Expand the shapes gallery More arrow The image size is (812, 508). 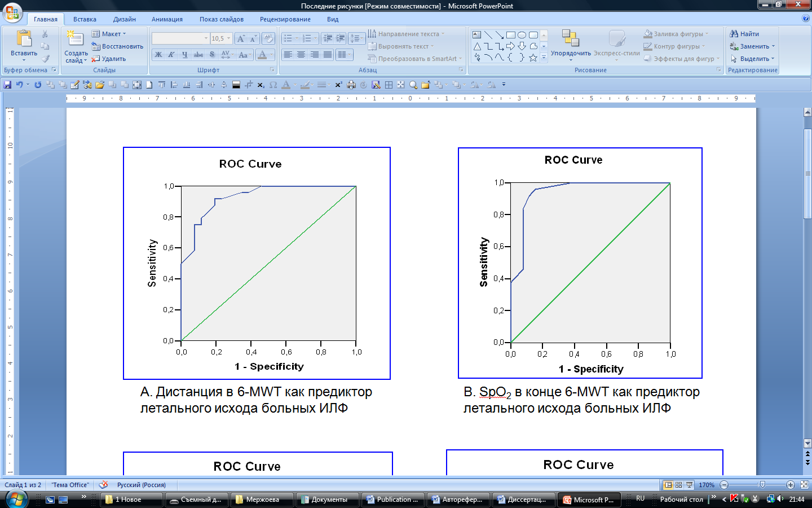pos(544,58)
